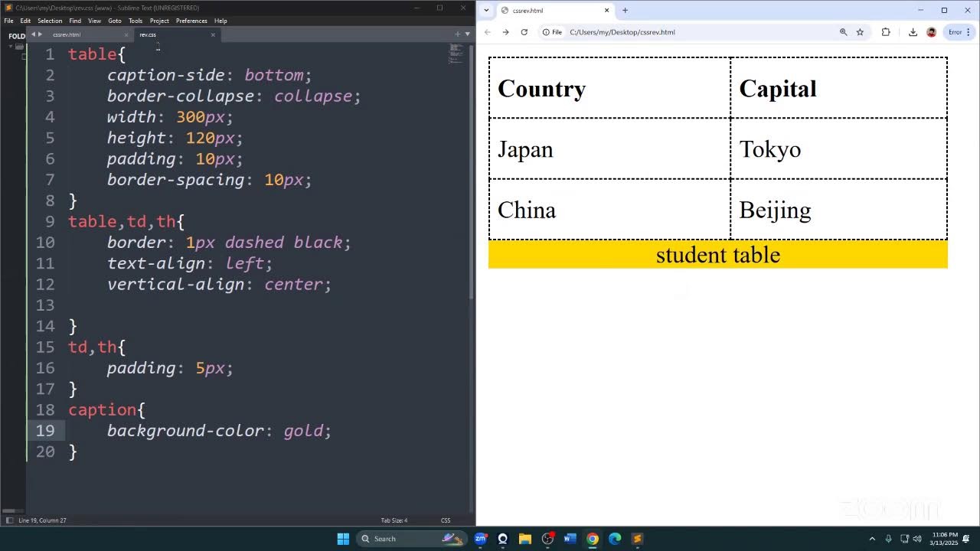Close the cssrev.html Chrome tab
The height and width of the screenshot is (551, 980).
[607, 10]
